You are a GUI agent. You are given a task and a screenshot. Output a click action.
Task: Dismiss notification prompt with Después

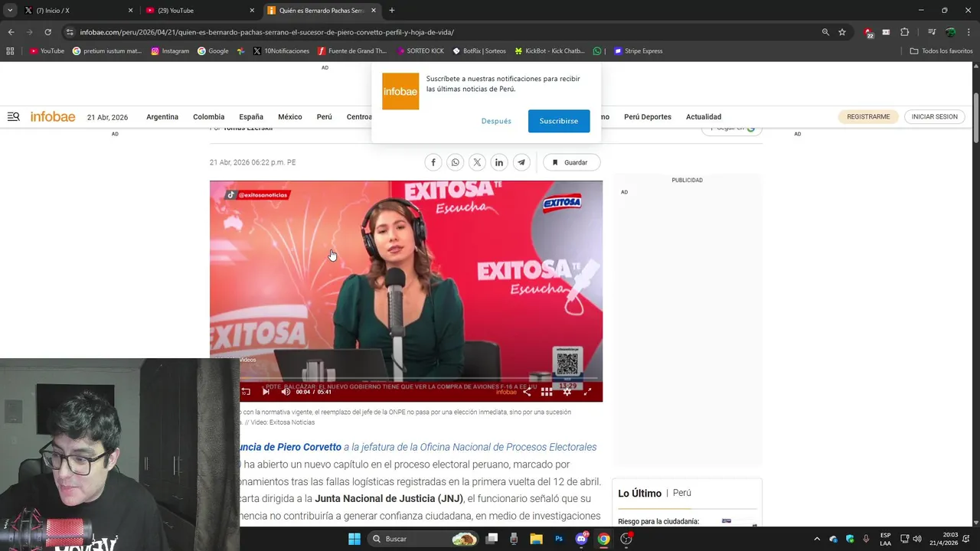[496, 121]
